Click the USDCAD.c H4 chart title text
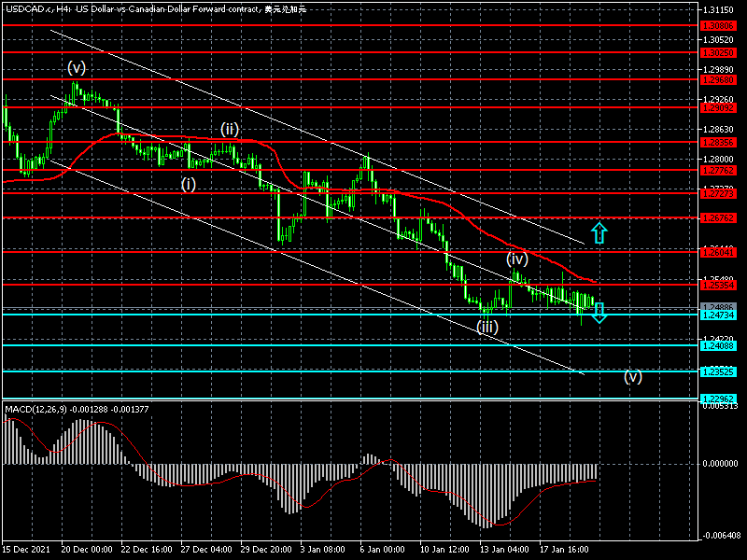The image size is (747, 560). tap(155, 8)
